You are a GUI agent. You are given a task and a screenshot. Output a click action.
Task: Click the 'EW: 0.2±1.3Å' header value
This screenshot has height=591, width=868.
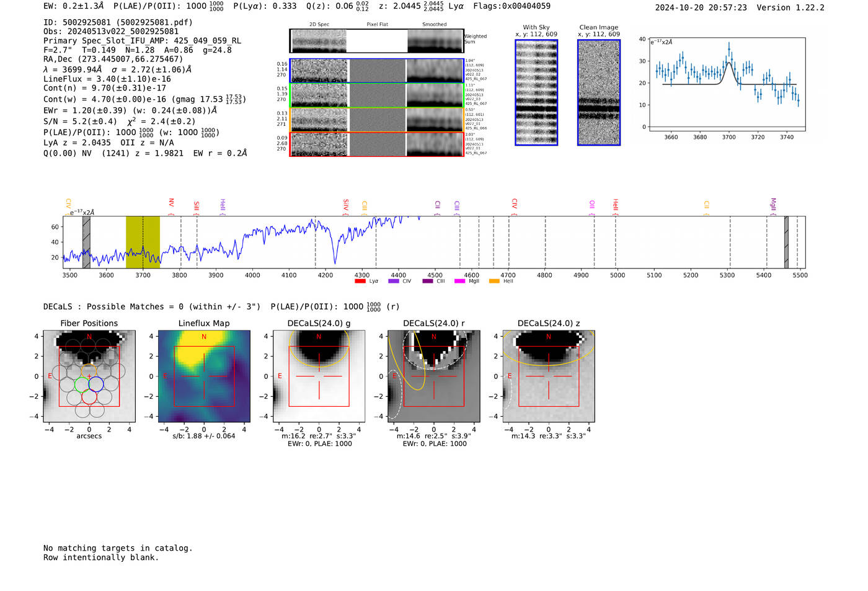tap(74, 6)
